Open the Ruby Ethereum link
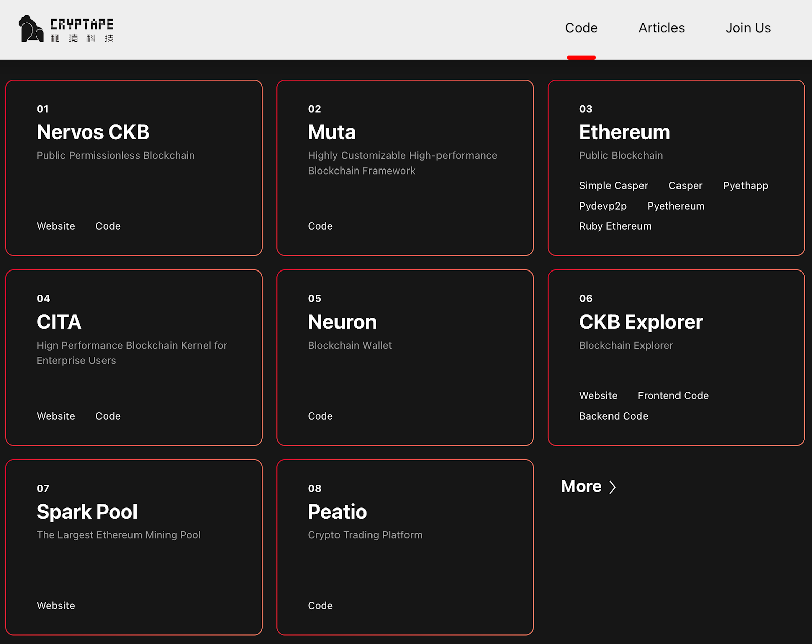The image size is (812, 644). (615, 226)
